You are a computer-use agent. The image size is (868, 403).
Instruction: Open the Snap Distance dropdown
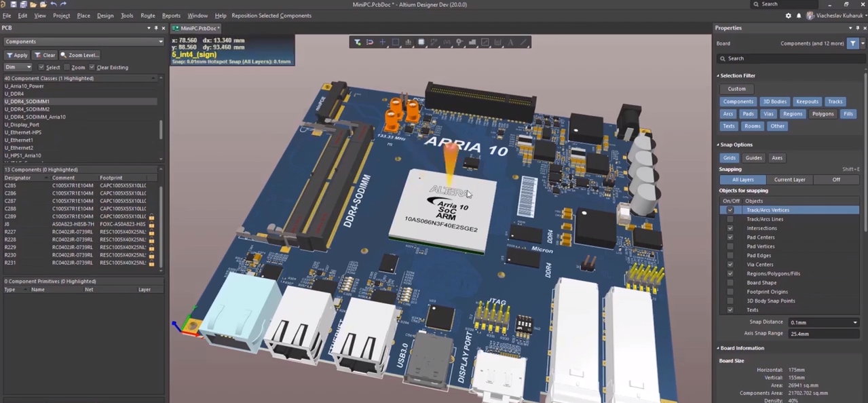coord(855,322)
